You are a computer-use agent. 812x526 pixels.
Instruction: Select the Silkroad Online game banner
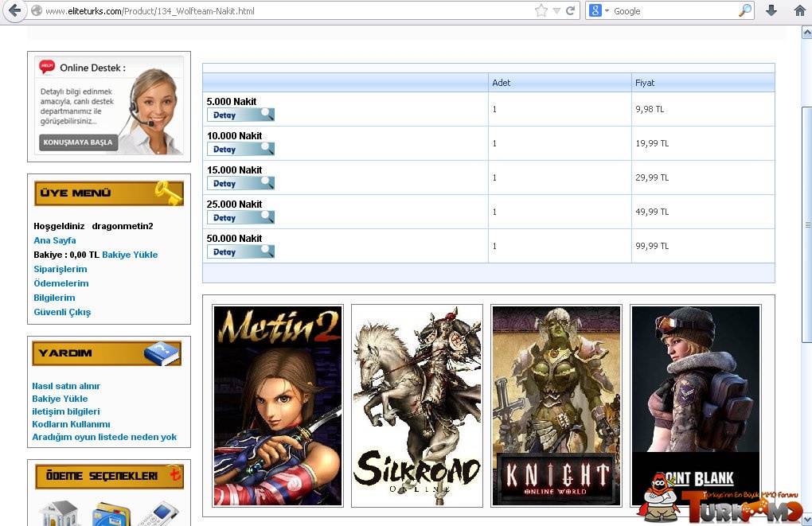point(417,406)
